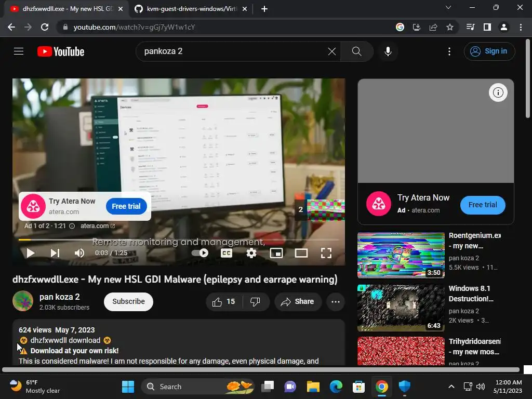Subscribe to pan koza 2
The height and width of the screenshot is (399, 532).
(128, 302)
